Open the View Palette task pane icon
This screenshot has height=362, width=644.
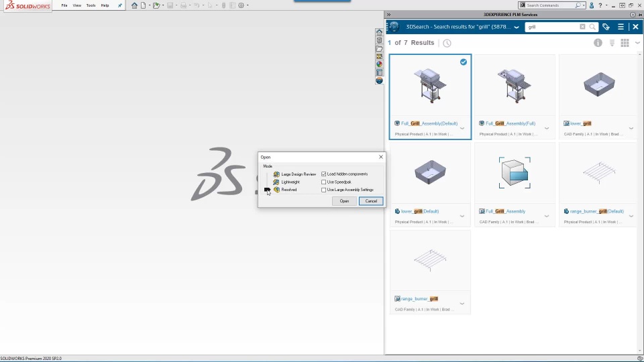point(379,56)
